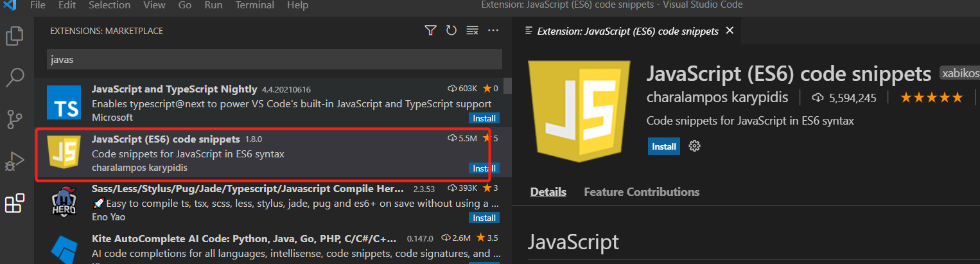Refresh the extensions marketplace list

pyautogui.click(x=451, y=30)
